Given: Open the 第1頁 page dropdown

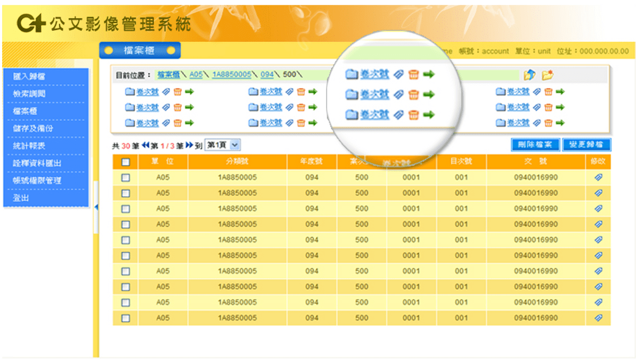Looking at the screenshot, I should pyautogui.click(x=223, y=145).
